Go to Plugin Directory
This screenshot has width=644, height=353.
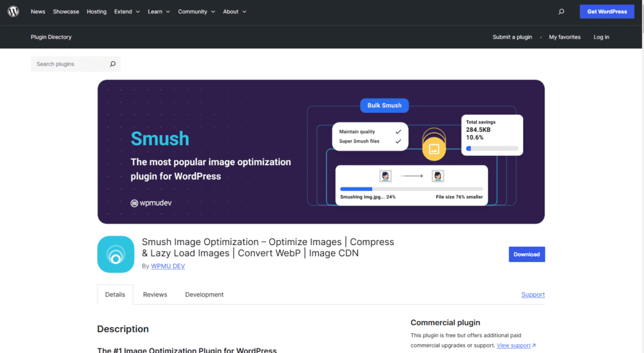pos(51,37)
